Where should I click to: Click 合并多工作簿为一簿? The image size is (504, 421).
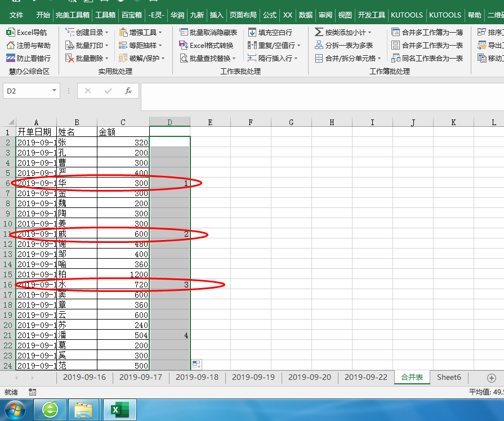[x=427, y=33]
